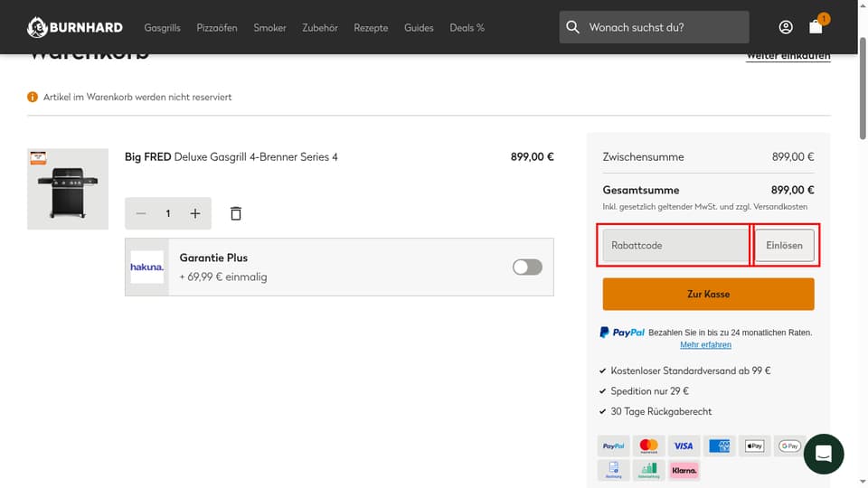Select the Klarna payment icon
The image size is (868, 488).
pyautogui.click(x=684, y=470)
